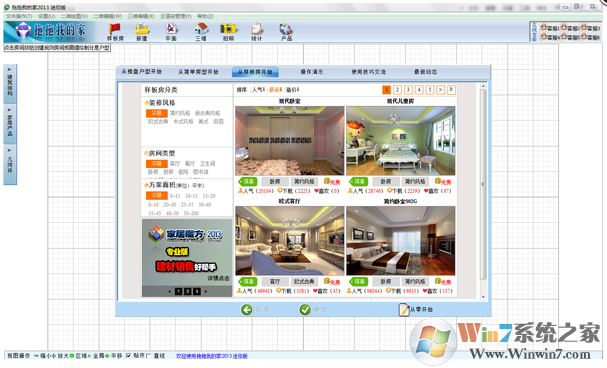Image resolution: width=607 pixels, height=368 pixels.
Task: Click the 从零开始 notepad icon
Action: click(404, 310)
